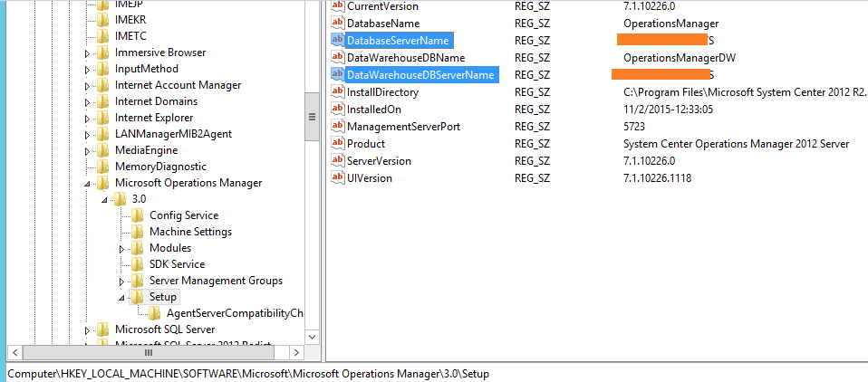
Task: Click the MemoryDiagnostic folder icon
Action: pyautogui.click(x=103, y=167)
